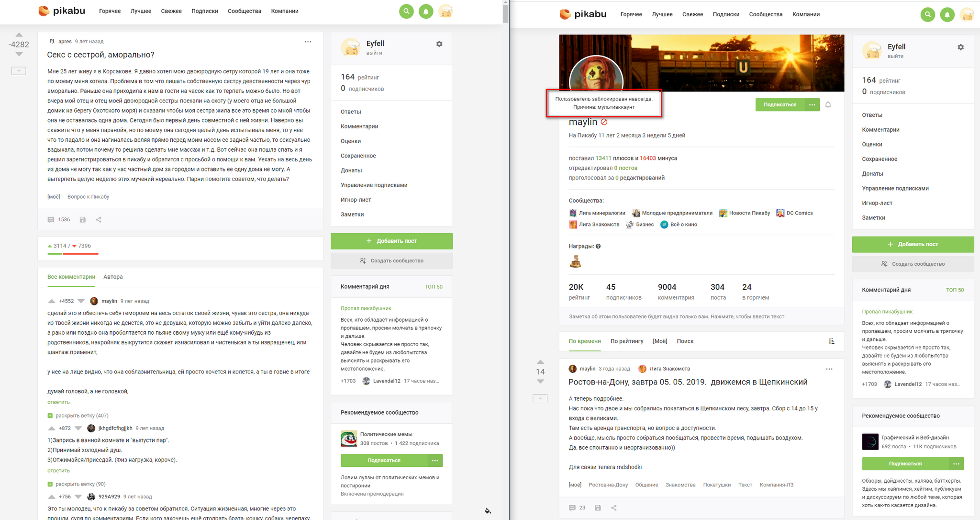Image resolution: width=980 pixels, height=520 pixels.
Task: Subscribe to Политические мемы community
Action: click(x=384, y=460)
